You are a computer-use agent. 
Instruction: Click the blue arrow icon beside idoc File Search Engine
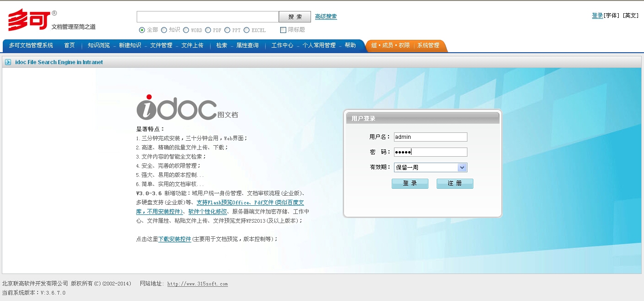8,62
